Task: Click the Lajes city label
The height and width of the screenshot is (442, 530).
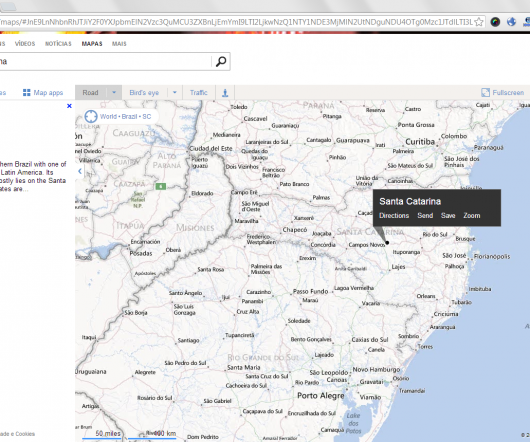Action: point(398,267)
